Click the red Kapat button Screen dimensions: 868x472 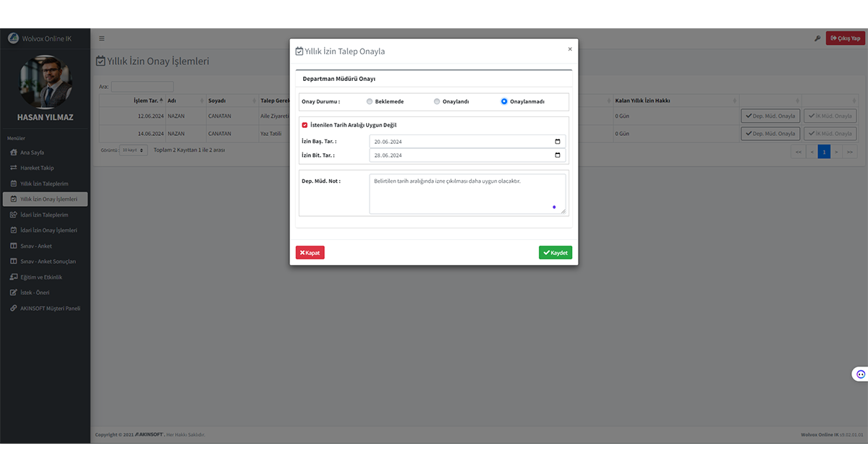[x=310, y=253]
